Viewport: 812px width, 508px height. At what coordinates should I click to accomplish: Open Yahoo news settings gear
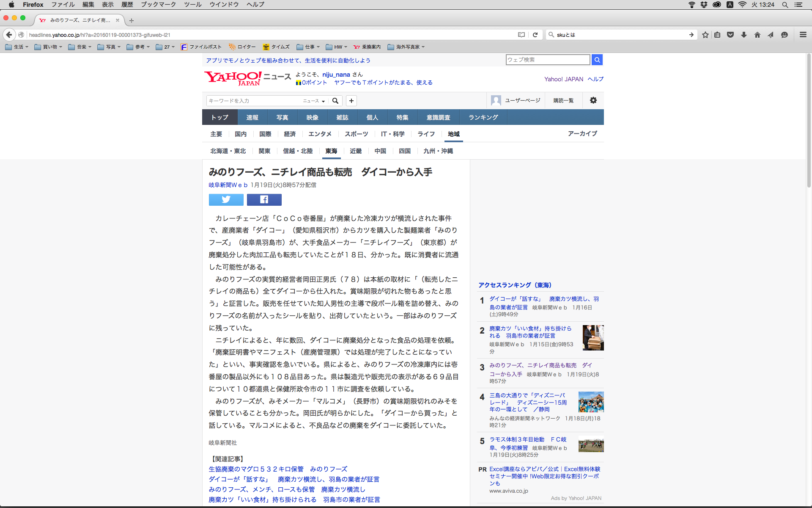pyautogui.click(x=593, y=100)
